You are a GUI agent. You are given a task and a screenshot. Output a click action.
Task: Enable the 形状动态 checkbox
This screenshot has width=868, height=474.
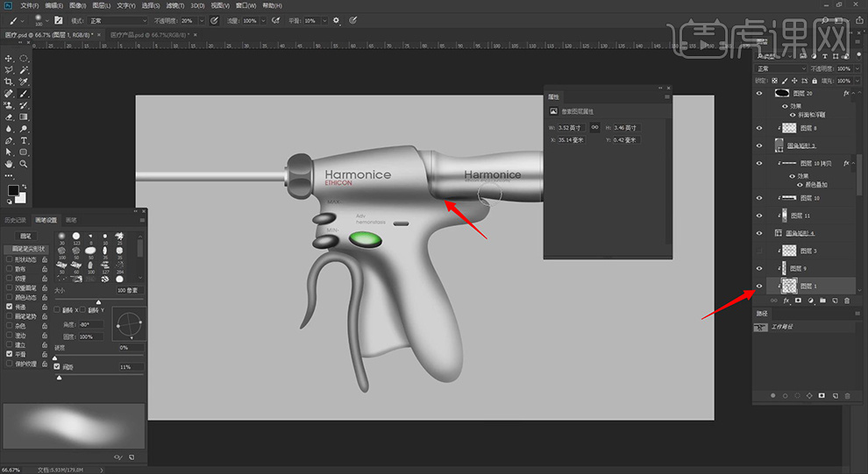click(10, 259)
